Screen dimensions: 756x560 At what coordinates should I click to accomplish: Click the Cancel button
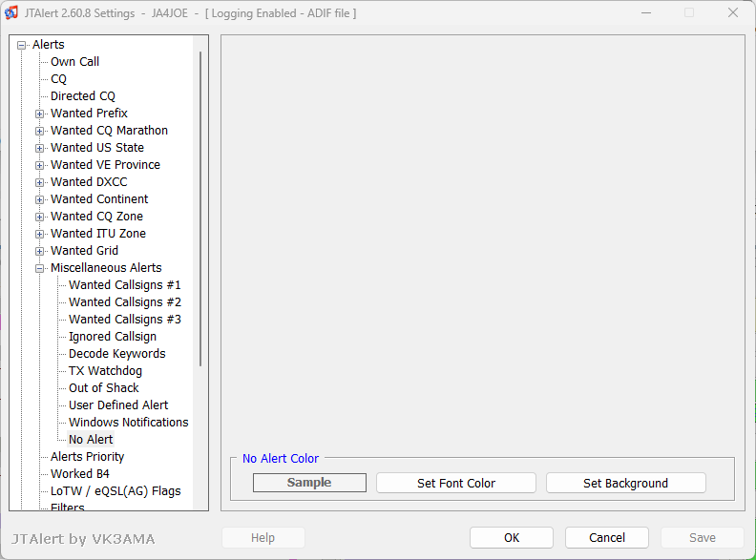pos(607,538)
